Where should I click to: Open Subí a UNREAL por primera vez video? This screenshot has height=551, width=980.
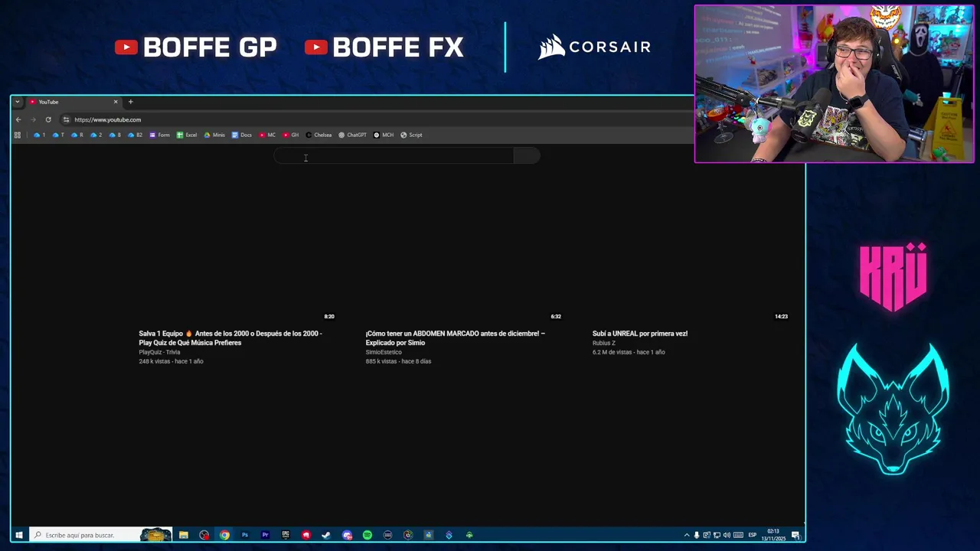point(640,334)
